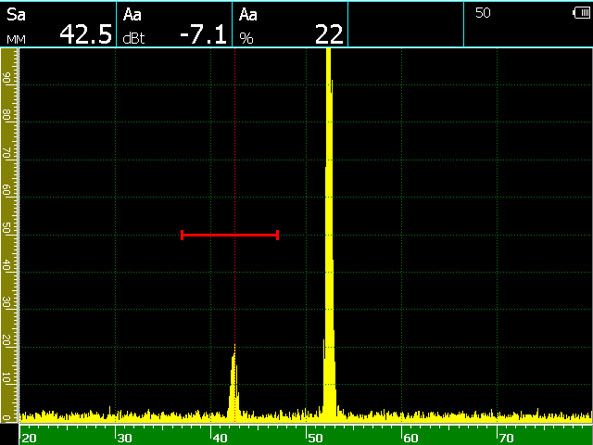The image size is (593, 445).
Task: Click the 30 mark on horizontal scale
Action: [x=124, y=438]
